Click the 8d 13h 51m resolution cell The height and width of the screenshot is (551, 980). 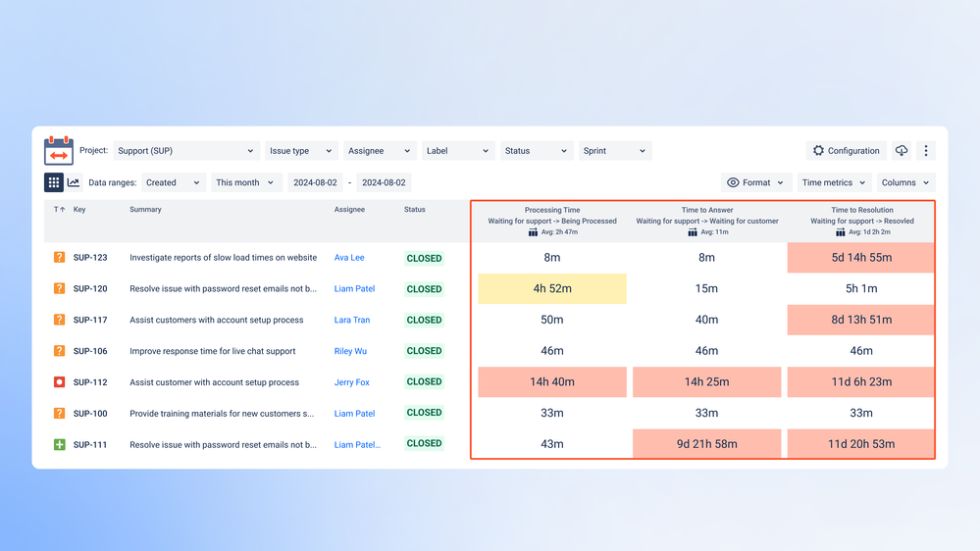pyautogui.click(x=861, y=320)
